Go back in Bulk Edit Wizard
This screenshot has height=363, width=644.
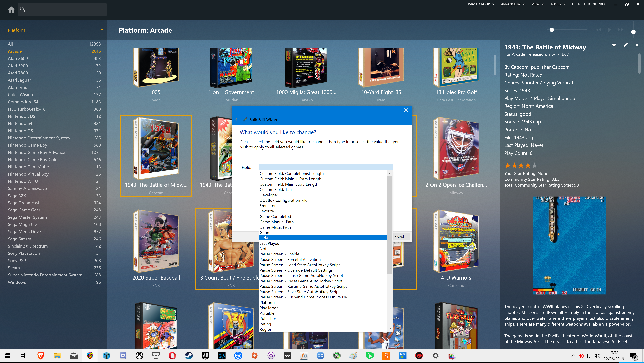click(x=237, y=119)
